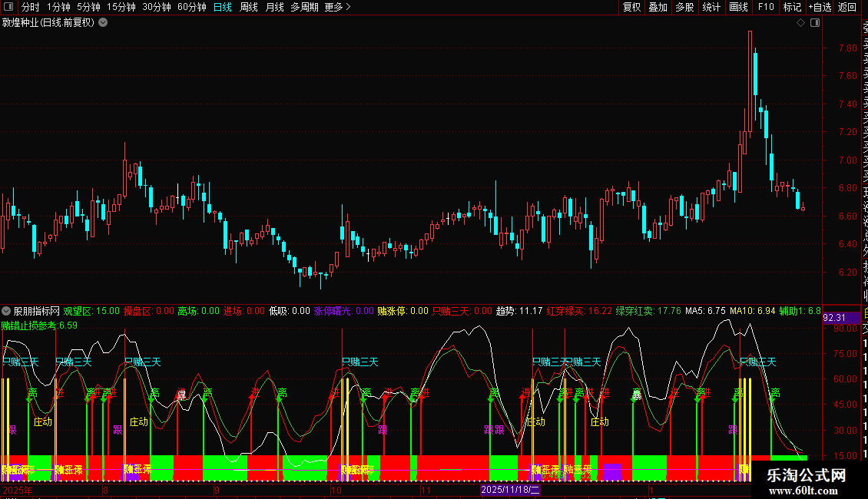Select the 60分钟 period tab
The width and height of the screenshot is (868, 499).
pos(192,7)
